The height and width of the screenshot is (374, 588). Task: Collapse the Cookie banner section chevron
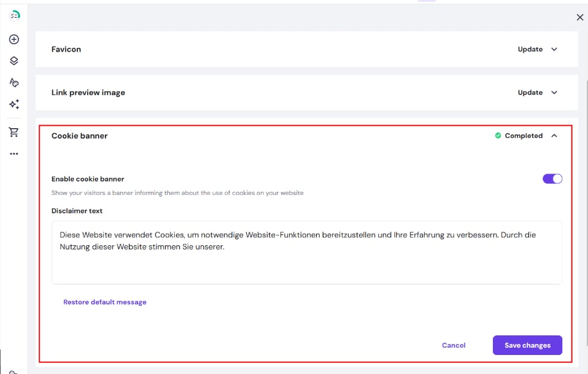pyautogui.click(x=554, y=136)
